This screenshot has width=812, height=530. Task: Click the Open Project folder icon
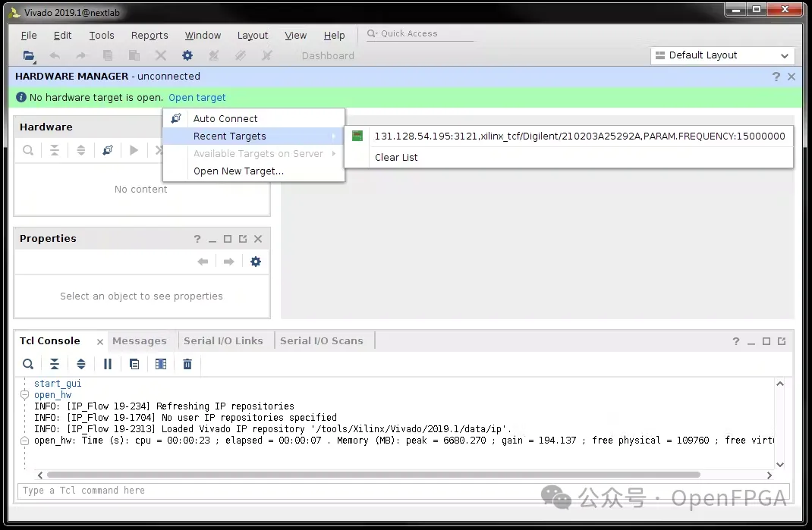coord(29,55)
